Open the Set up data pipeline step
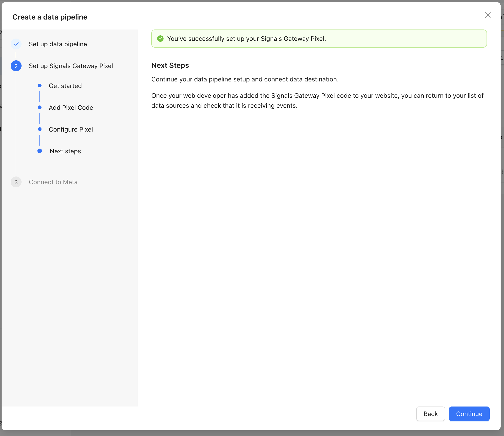 pos(58,44)
